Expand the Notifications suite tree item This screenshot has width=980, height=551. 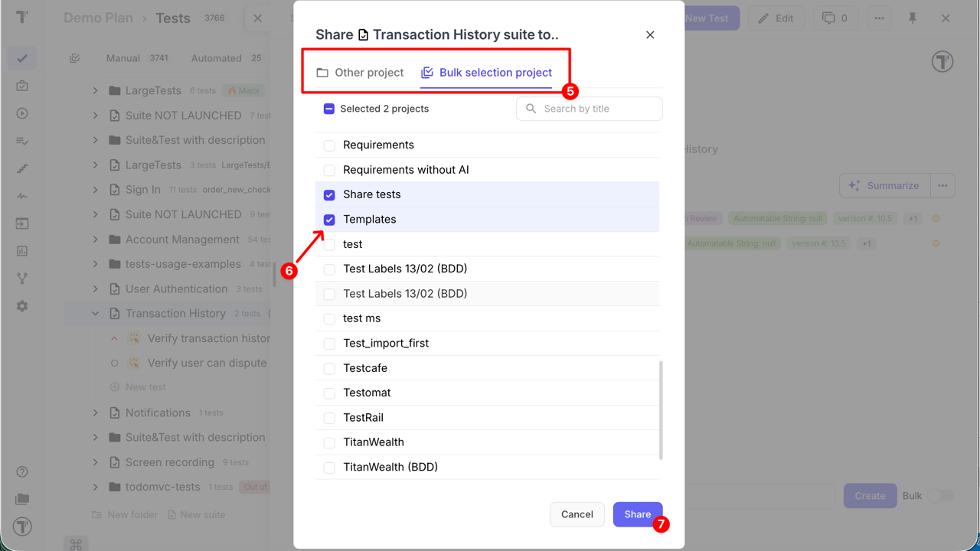pos(96,413)
